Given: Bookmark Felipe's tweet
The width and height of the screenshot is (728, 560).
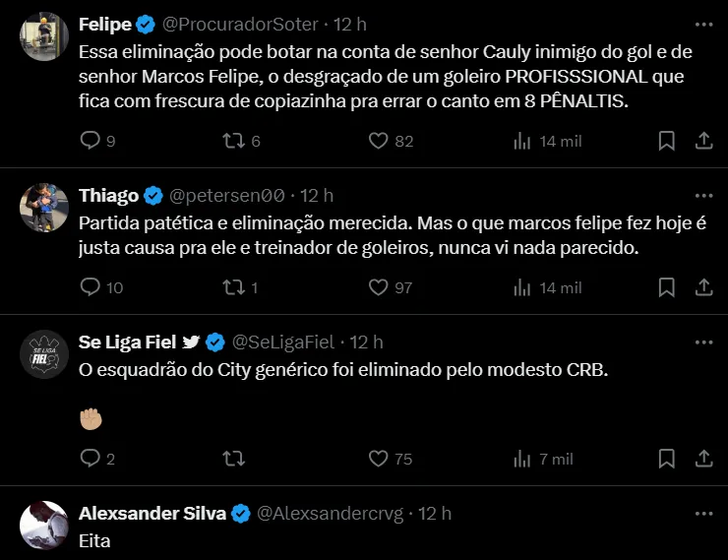Looking at the screenshot, I should 667,140.
